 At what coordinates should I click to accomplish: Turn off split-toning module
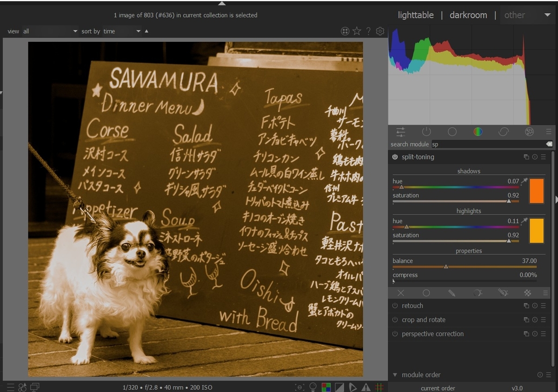395,157
